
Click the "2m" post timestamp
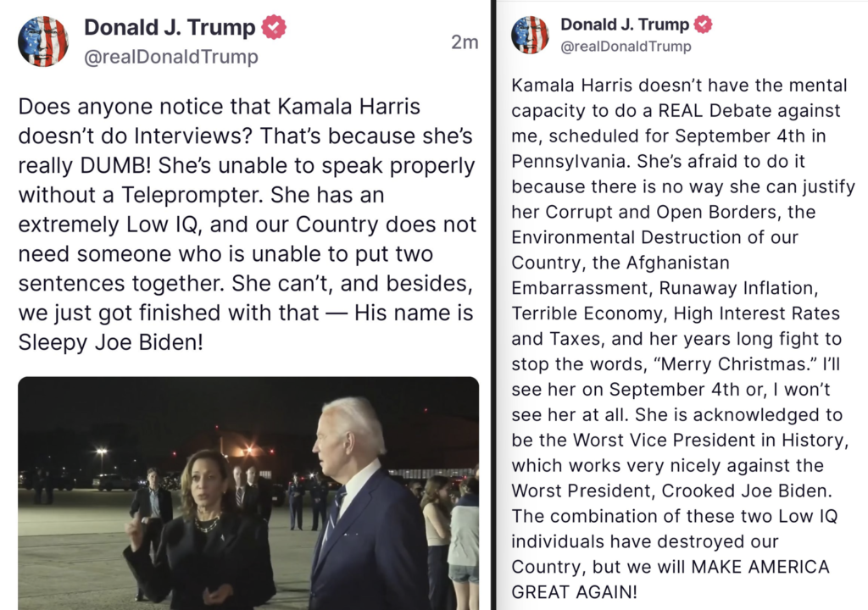[x=464, y=42]
